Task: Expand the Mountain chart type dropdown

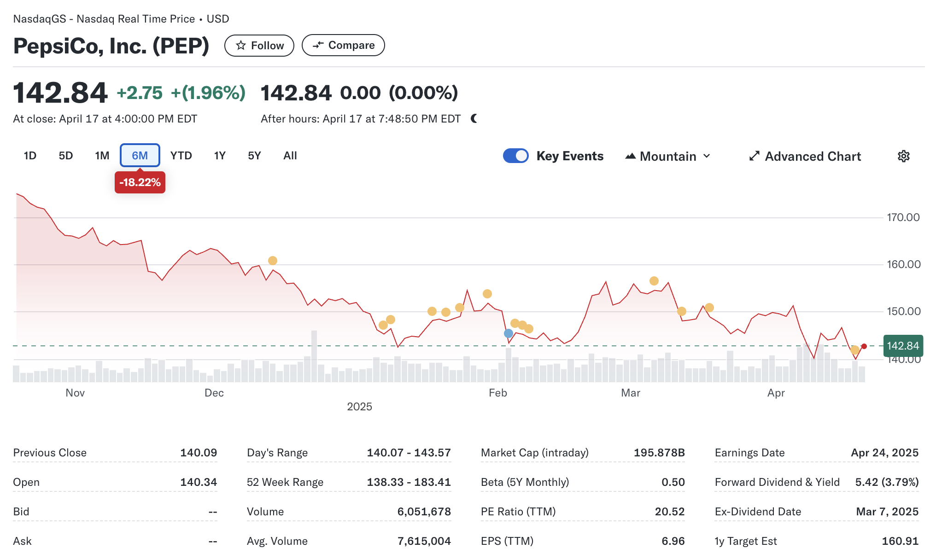Action: (668, 156)
